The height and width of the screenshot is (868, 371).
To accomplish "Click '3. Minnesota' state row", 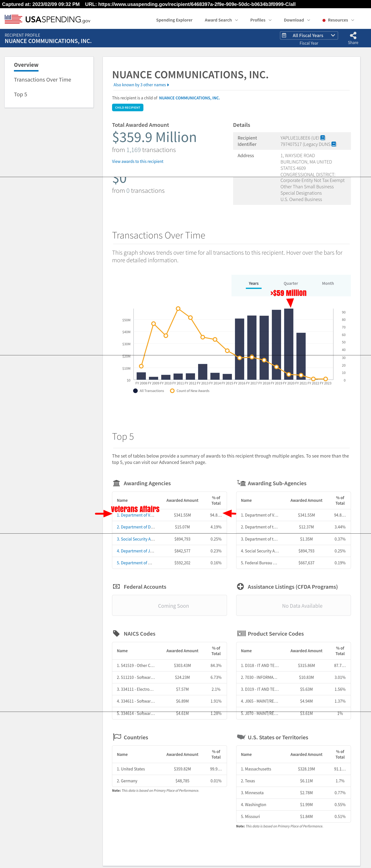I will tap(293, 793).
